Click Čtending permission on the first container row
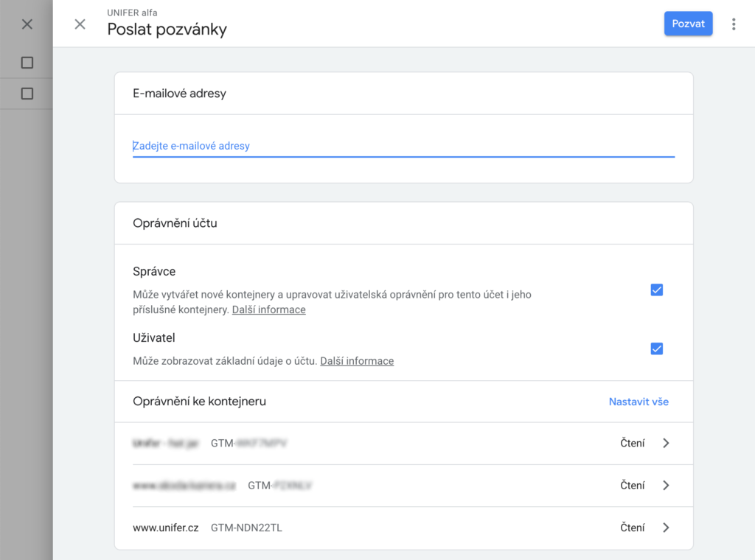 [x=632, y=444]
